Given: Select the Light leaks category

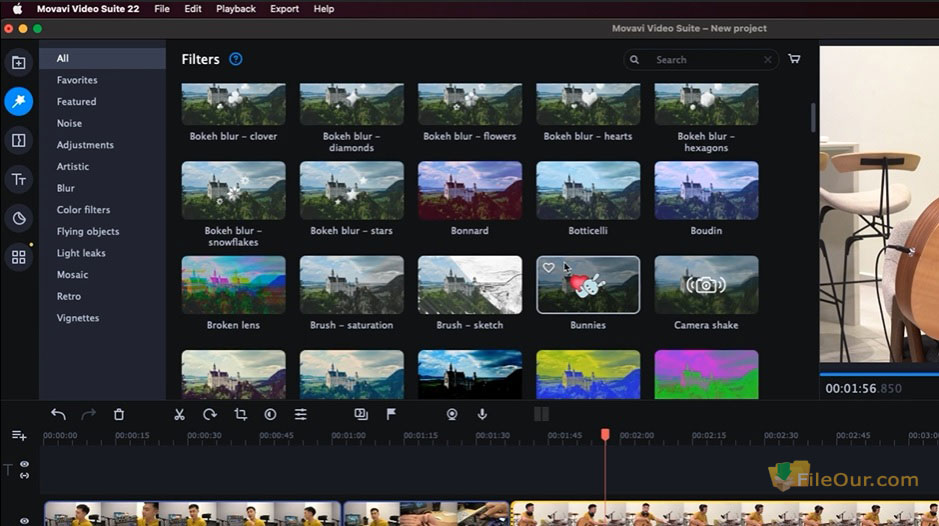Looking at the screenshot, I should 102,252.
